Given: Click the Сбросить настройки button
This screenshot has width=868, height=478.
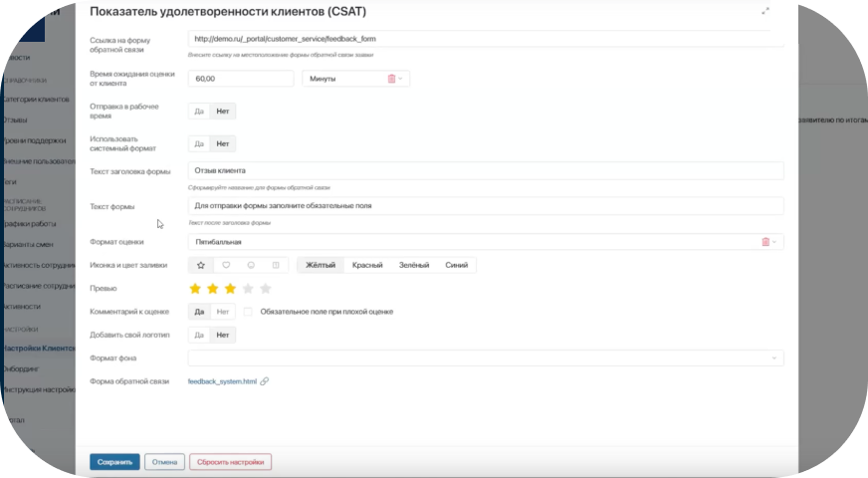Looking at the screenshot, I should (230, 462).
